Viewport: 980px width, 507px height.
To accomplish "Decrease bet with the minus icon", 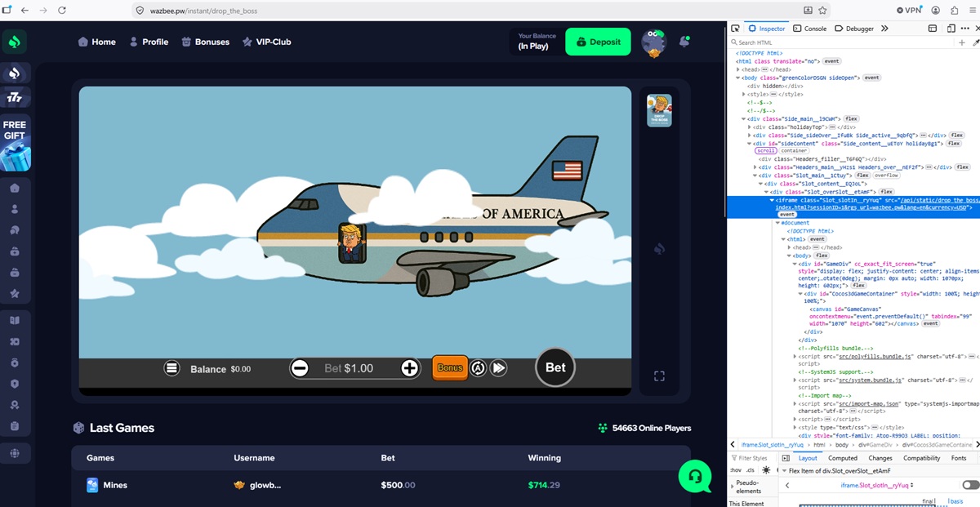I will pyautogui.click(x=300, y=368).
